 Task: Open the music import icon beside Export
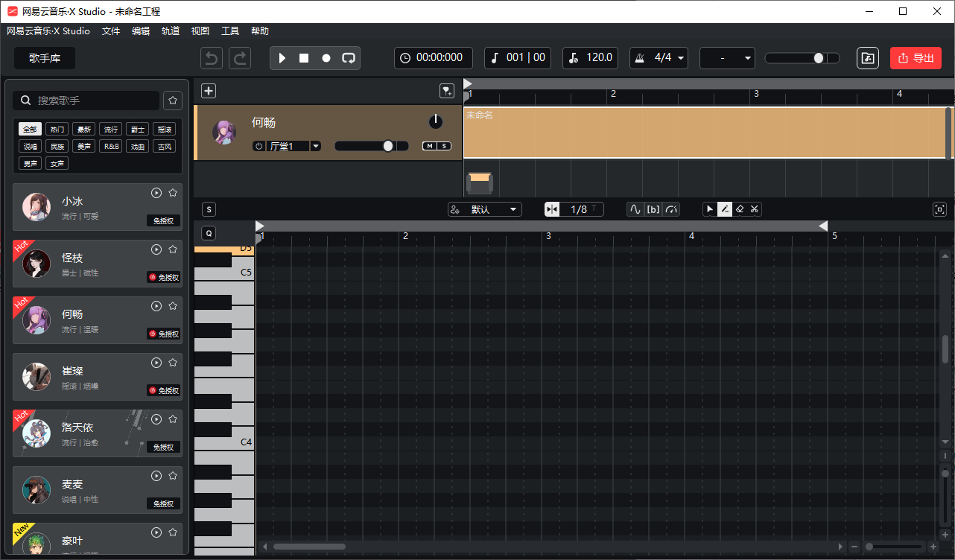[868, 58]
